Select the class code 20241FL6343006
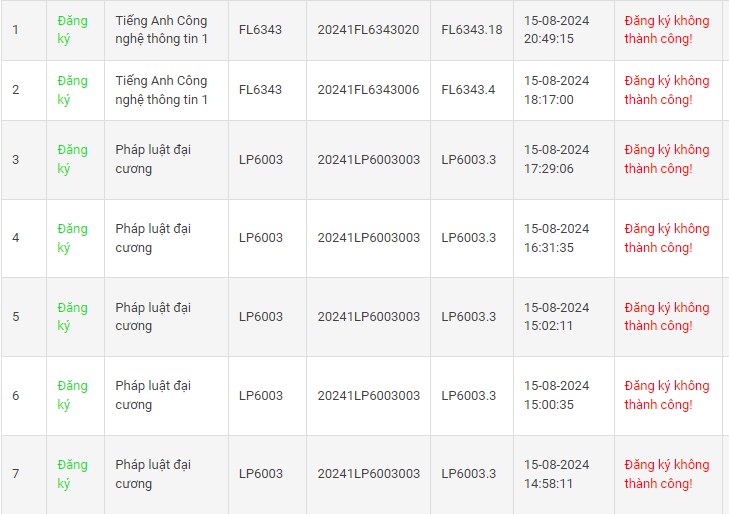The width and height of the screenshot is (729, 514). click(x=368, y=90)
